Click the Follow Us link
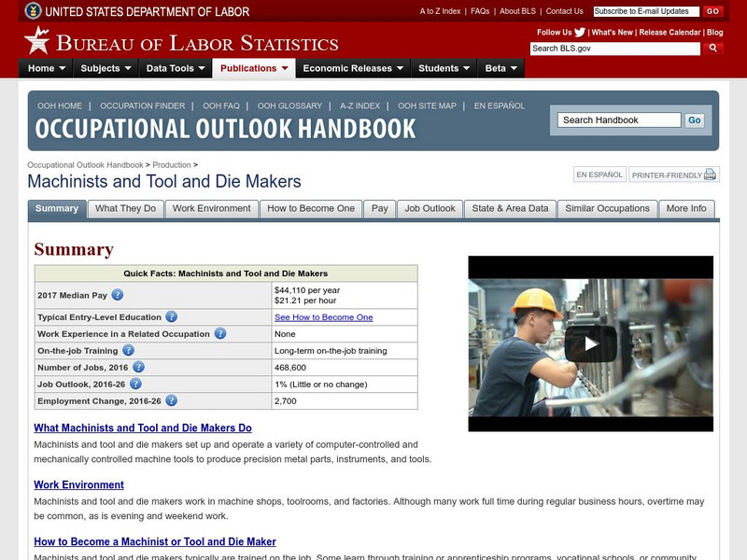Image resolution: width=747 pixels, height=560 pixels. (x=554, y=33)
